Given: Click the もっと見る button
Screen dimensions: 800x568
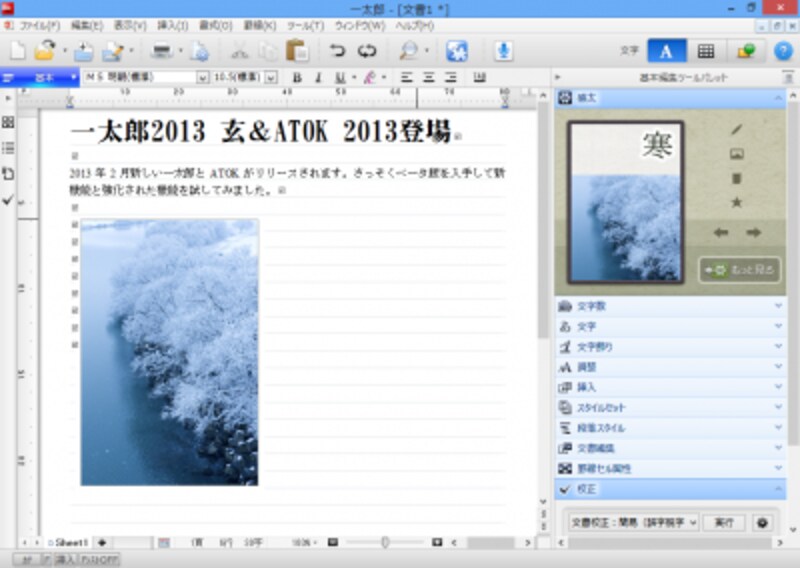Looking at the screenshot, I should click(x=739, y=269).
